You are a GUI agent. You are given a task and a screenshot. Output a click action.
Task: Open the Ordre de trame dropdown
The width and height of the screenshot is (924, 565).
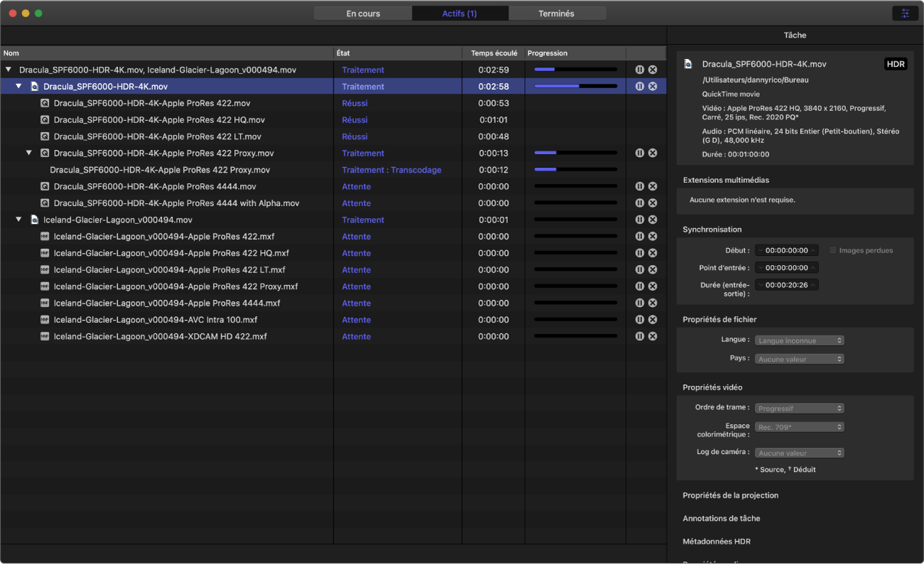pyautogui.click(x=799, y=409)
